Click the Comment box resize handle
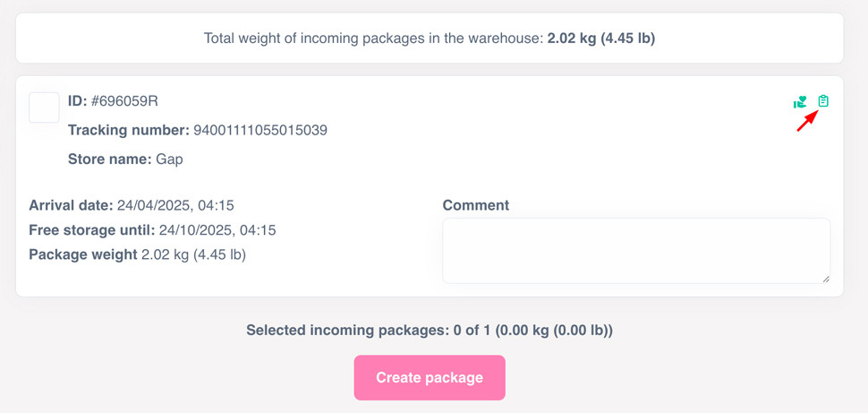 (825, 279)
